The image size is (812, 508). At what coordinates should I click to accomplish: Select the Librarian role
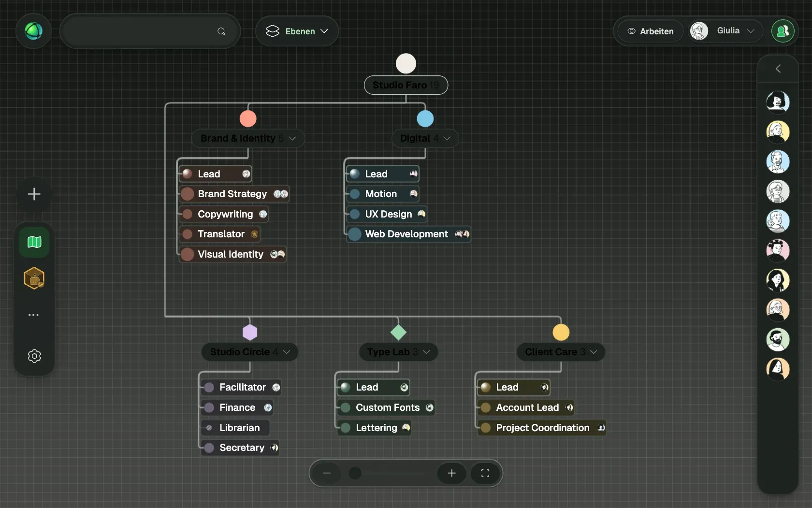235,428
